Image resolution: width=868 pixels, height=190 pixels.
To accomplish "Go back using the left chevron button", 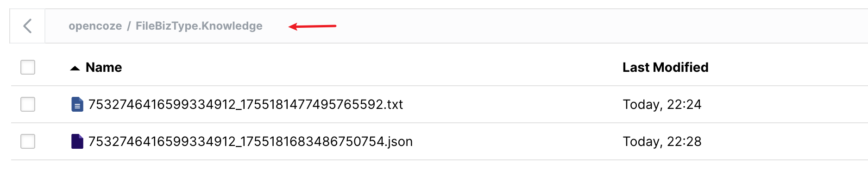I will tap(28, 26).
